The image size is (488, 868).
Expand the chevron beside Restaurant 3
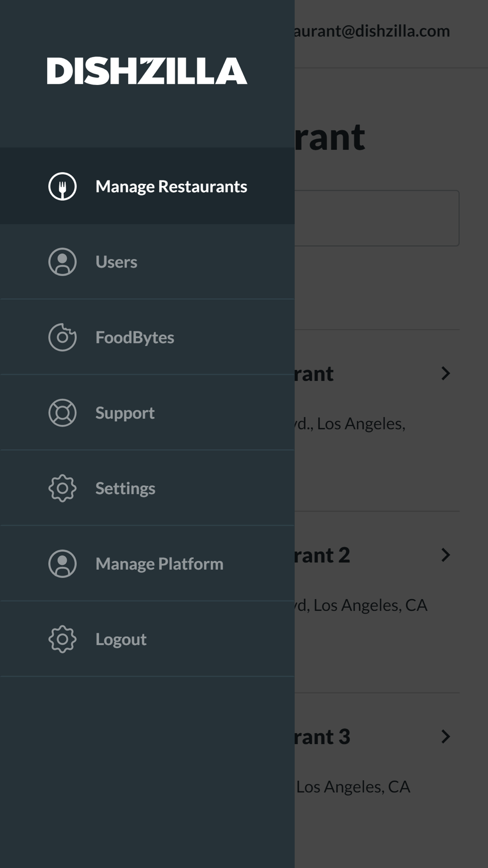tap(446, 737)
